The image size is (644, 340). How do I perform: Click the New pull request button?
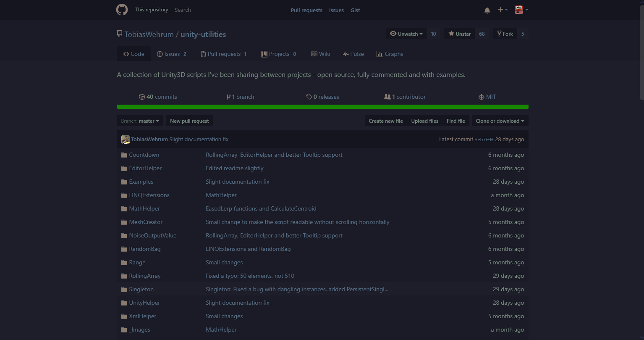point(189,121)
